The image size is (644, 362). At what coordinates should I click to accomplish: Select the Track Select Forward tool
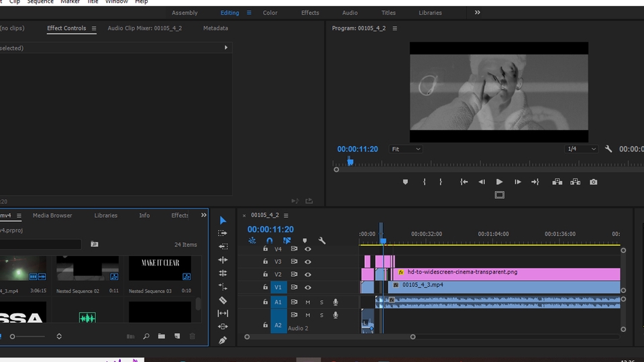point(223,233)
